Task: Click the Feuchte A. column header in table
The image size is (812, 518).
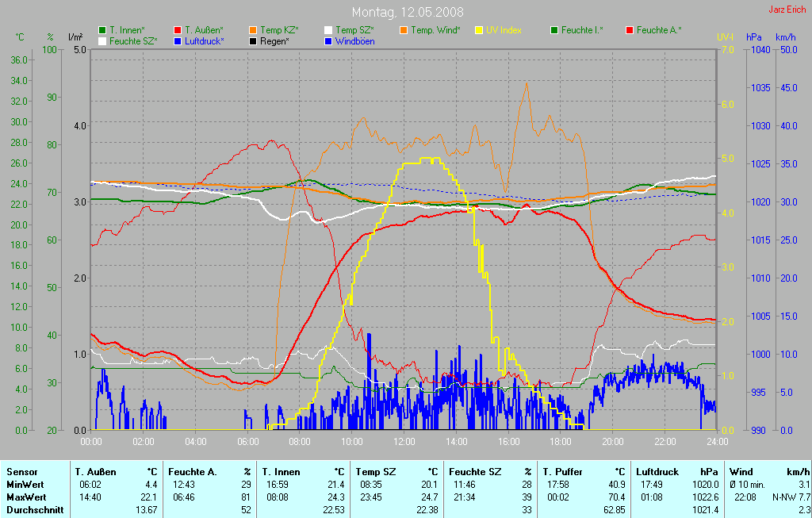Action: click(192, 472)
